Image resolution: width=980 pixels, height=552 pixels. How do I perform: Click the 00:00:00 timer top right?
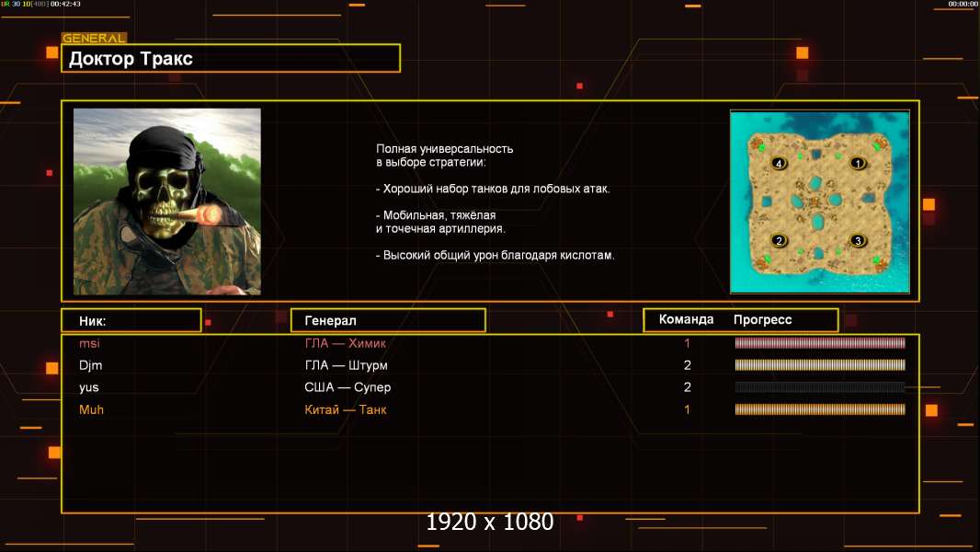(963, 4)
